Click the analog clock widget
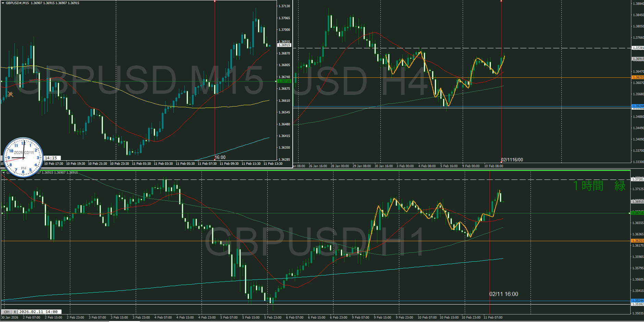644x322 pixels. [23, 158]
